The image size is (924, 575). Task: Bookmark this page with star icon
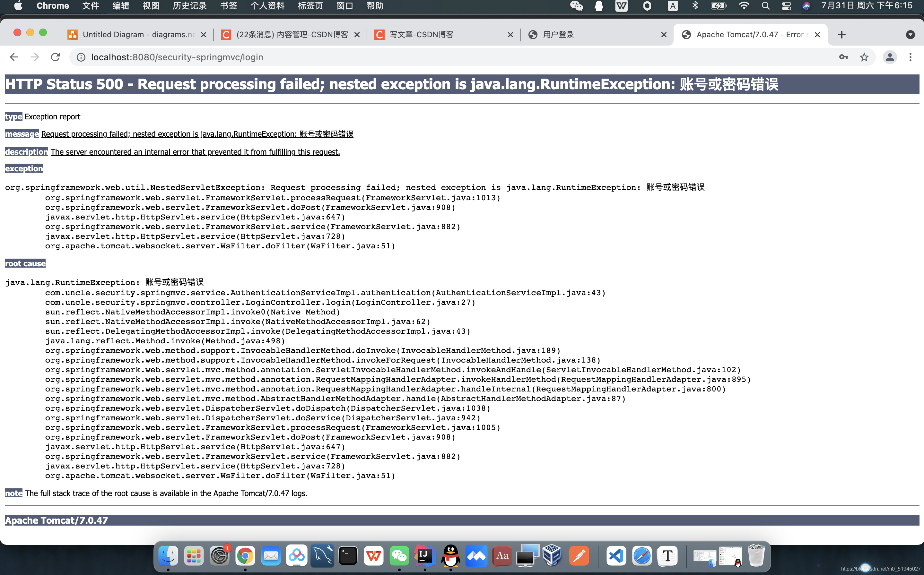[x=864, y=57]
